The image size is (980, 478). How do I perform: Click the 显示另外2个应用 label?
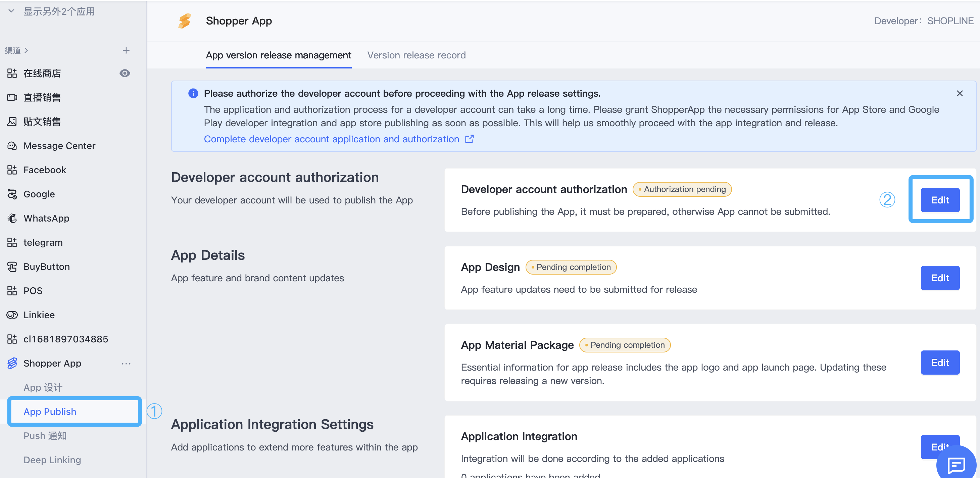pos(59,11)
